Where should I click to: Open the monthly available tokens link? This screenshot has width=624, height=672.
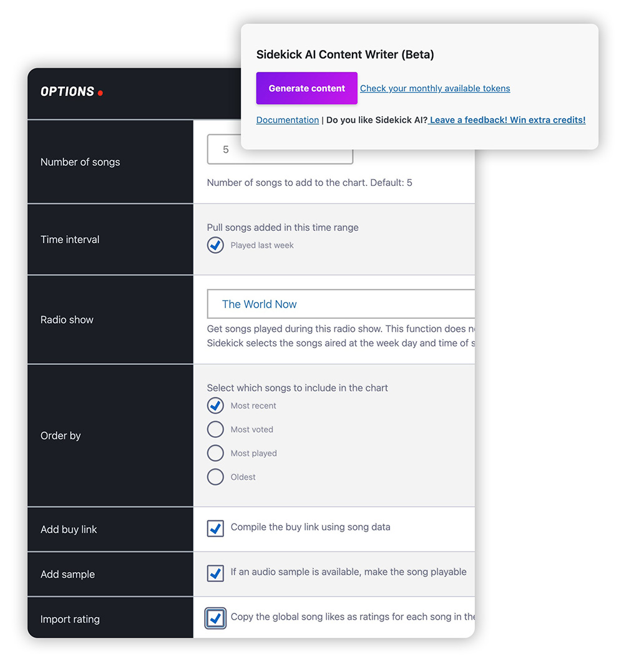coord(435,89)
